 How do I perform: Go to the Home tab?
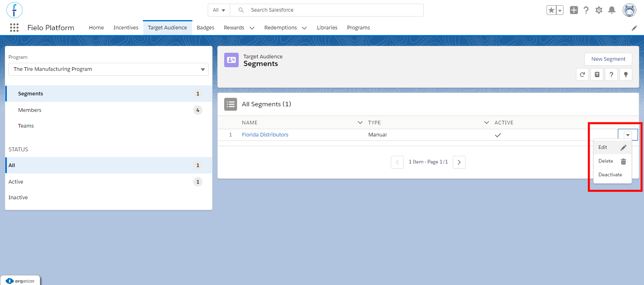point(96,28)
